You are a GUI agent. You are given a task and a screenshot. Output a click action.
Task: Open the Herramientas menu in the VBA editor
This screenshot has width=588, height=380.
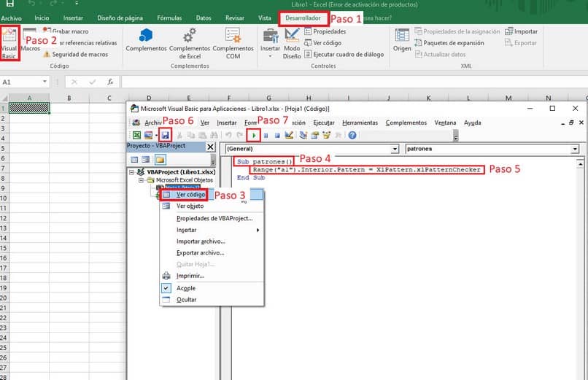tap(360, 123)
